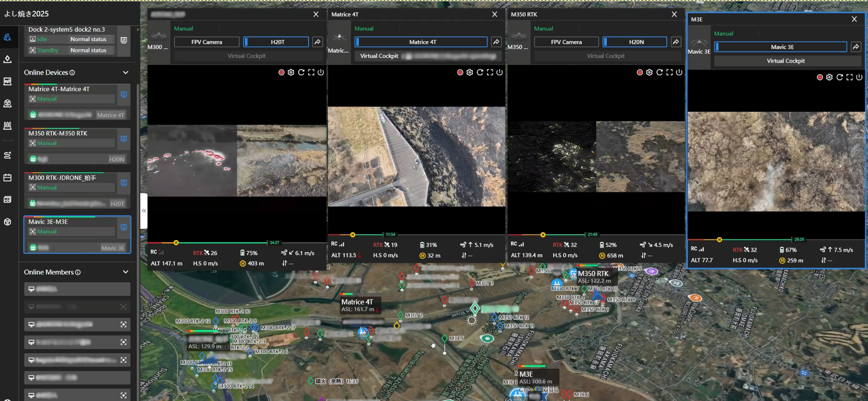Open Dock 2-system5 details panel icon

click(x=124, y=40)
